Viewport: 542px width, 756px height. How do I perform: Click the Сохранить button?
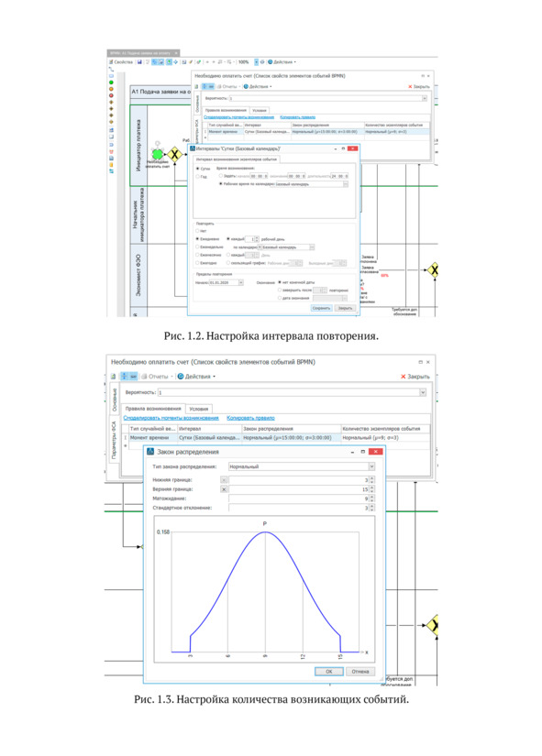[x=321, y=308]
